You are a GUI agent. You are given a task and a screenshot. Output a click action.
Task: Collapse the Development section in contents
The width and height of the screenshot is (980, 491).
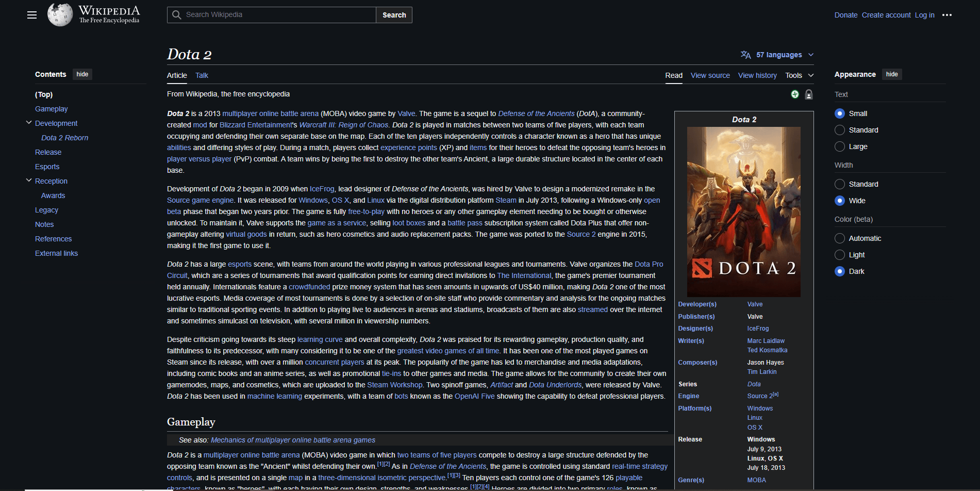(x=29, y=123)
